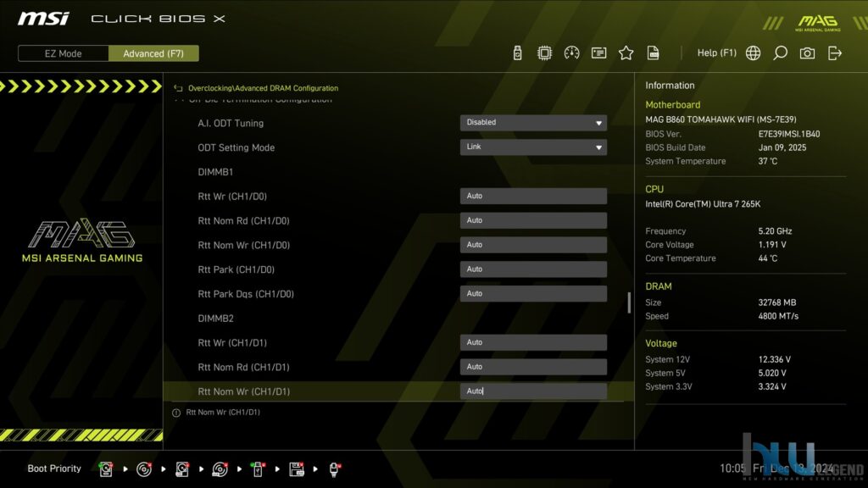Click the Rtt Wr (CH1/D1) value field
This screenshot has width=868, height=488.
tap(533, 342)
